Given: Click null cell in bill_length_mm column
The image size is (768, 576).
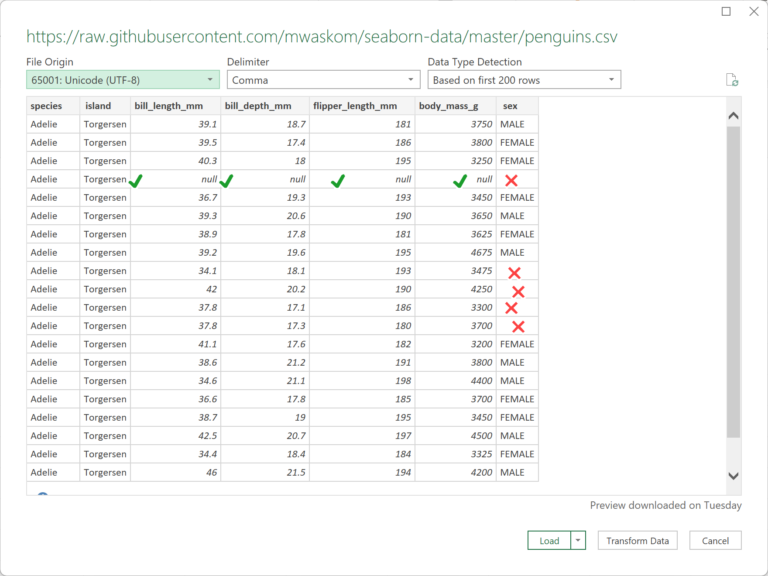Looking at the screenshot, I should pyautogui.click(x=175, y=179).
